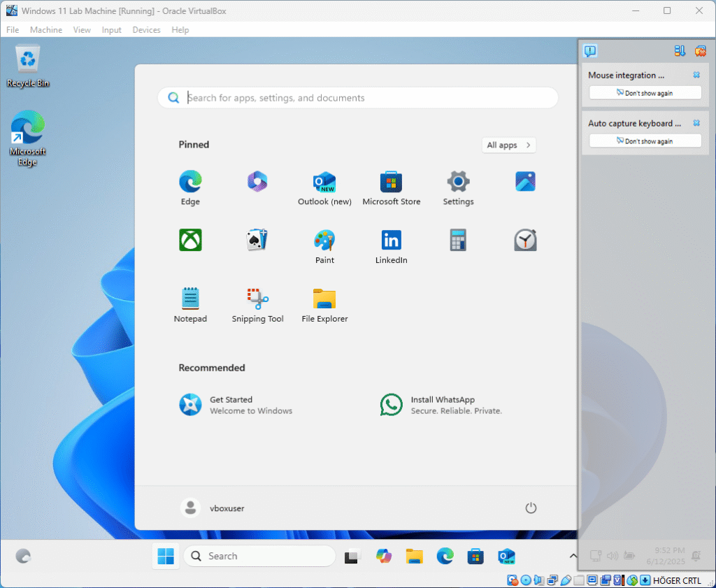Click the Start menu power button

[530, 508]
